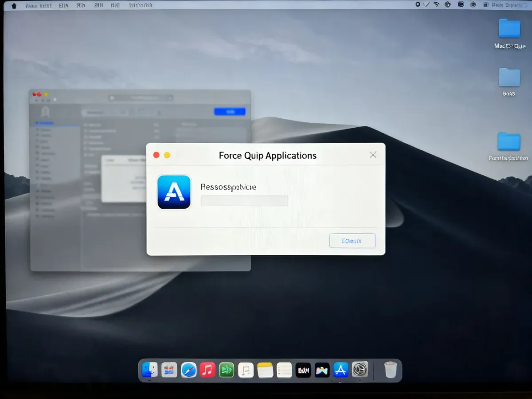The height and width of the screenshot is (399, 532).
Task: Select the highlighted sidebar item in the background window
Action: click(55, 123)
